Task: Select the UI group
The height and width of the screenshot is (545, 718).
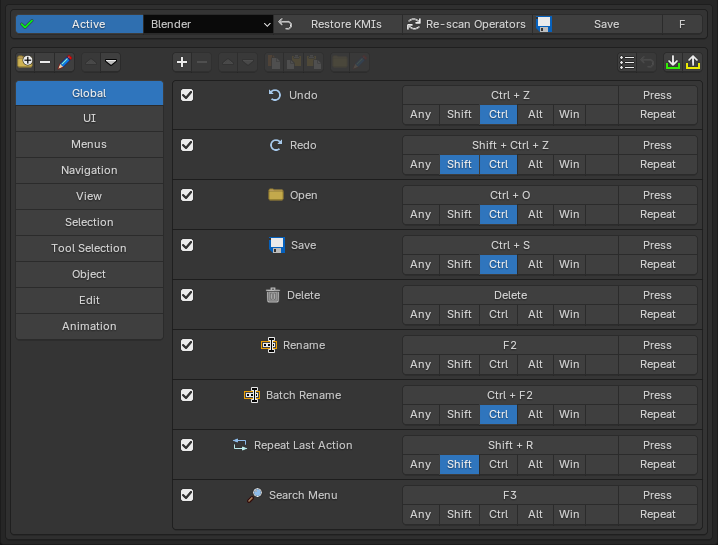Action: (x=89, y=118)
